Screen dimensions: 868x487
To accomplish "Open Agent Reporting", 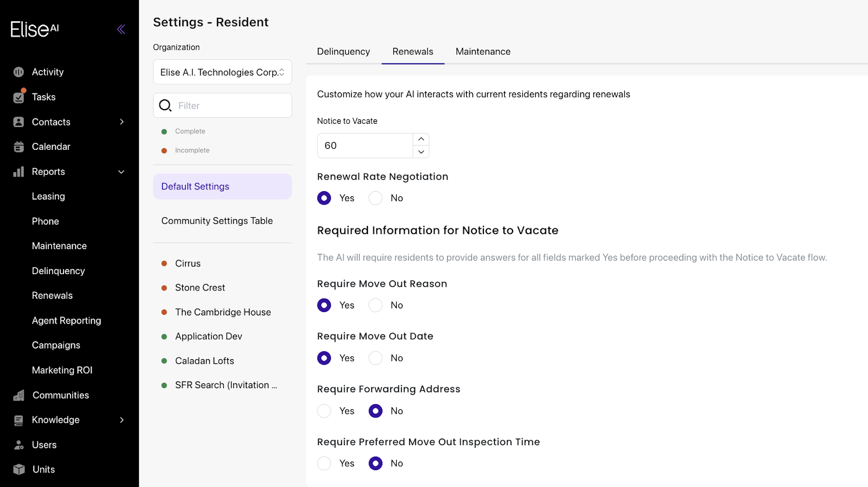I will [67, 320].
